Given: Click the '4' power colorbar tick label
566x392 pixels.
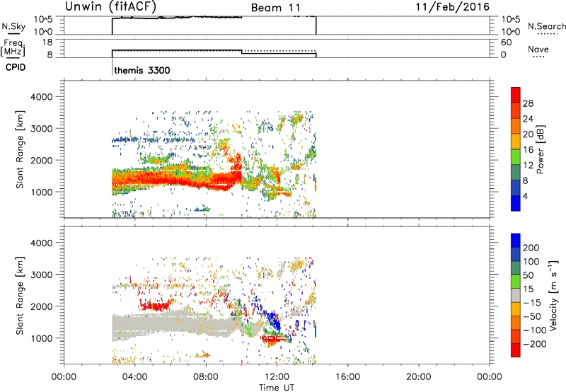Looking at the screenshot, I should 525,196.
